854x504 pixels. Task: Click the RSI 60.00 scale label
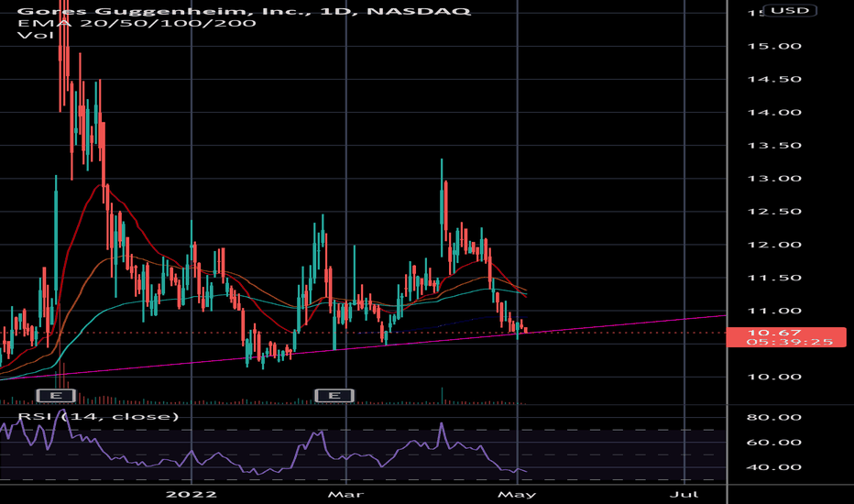(774, 443)
